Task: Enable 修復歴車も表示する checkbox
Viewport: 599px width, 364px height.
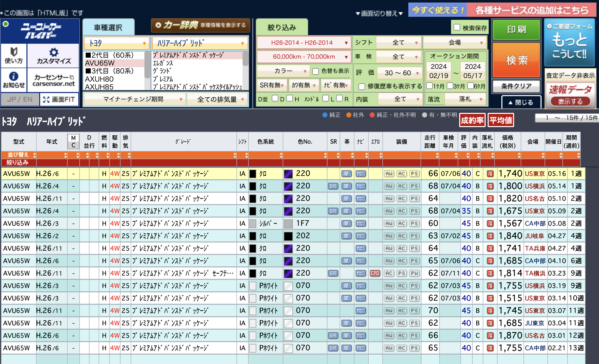Action: 362,87
